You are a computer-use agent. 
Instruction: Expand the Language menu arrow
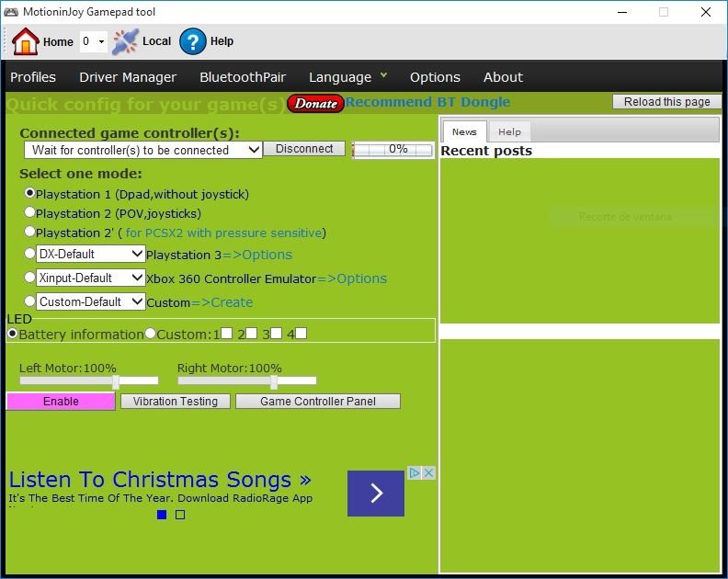pyautogui.click(x=383, y=74)
